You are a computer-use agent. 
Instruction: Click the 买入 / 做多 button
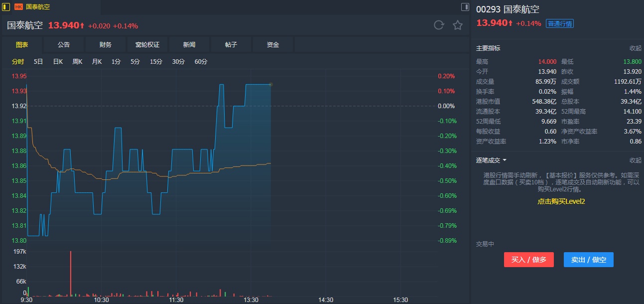point(528,260)
